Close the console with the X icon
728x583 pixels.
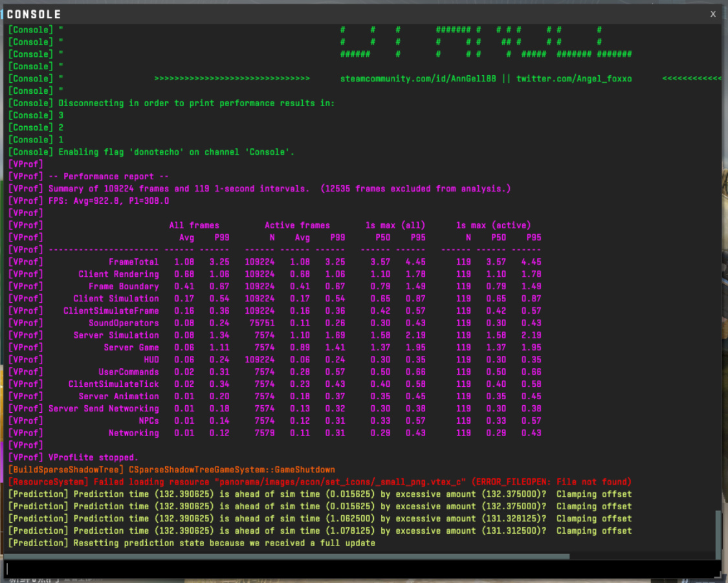pyautogui.click(x=712, y=14)
